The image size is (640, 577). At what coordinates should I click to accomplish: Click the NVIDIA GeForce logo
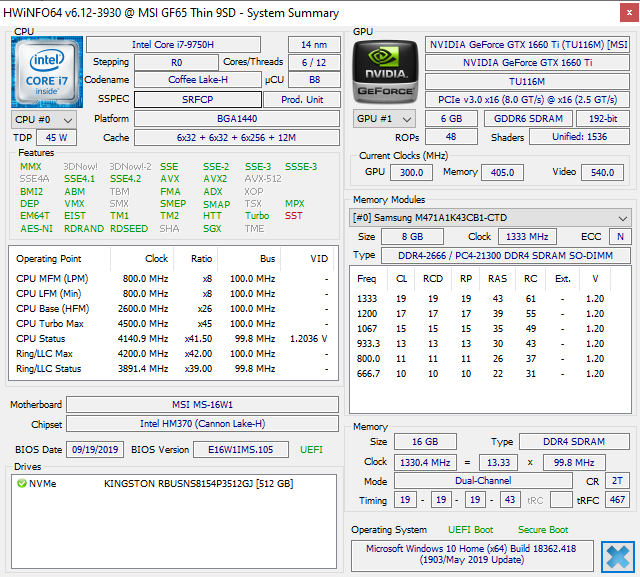(x=384, y=73)
